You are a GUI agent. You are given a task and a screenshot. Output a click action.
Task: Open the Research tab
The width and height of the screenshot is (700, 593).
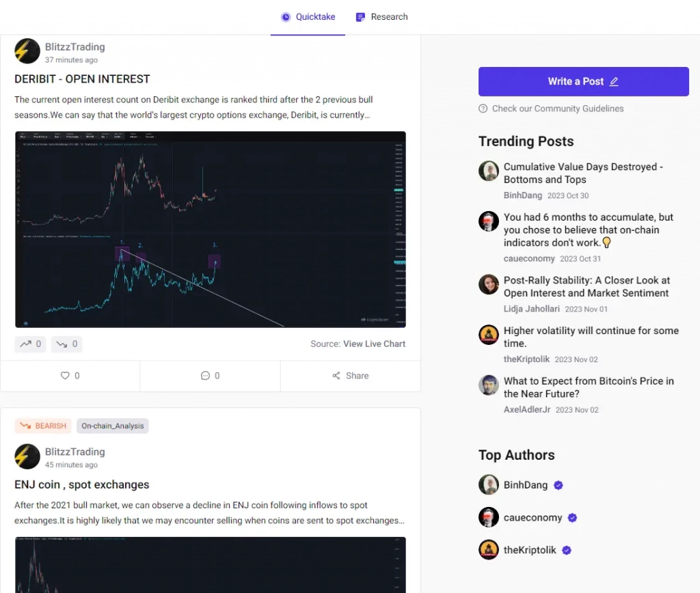click(382, 17)
